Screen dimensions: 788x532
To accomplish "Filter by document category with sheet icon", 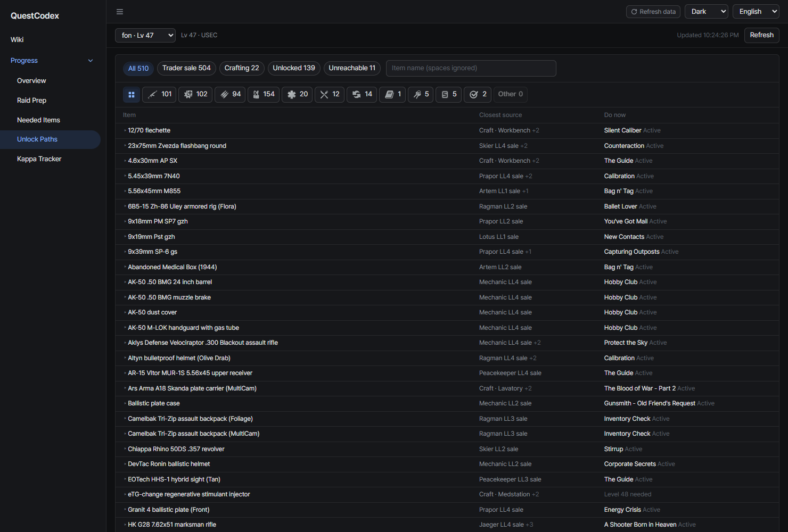I will (x=448, y=95).
